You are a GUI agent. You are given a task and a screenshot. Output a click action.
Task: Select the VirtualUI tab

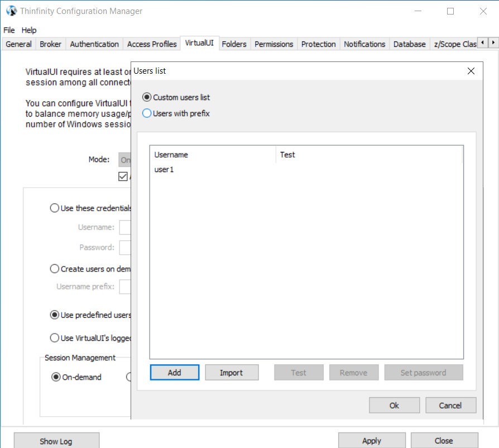click(x=199, y=43)
